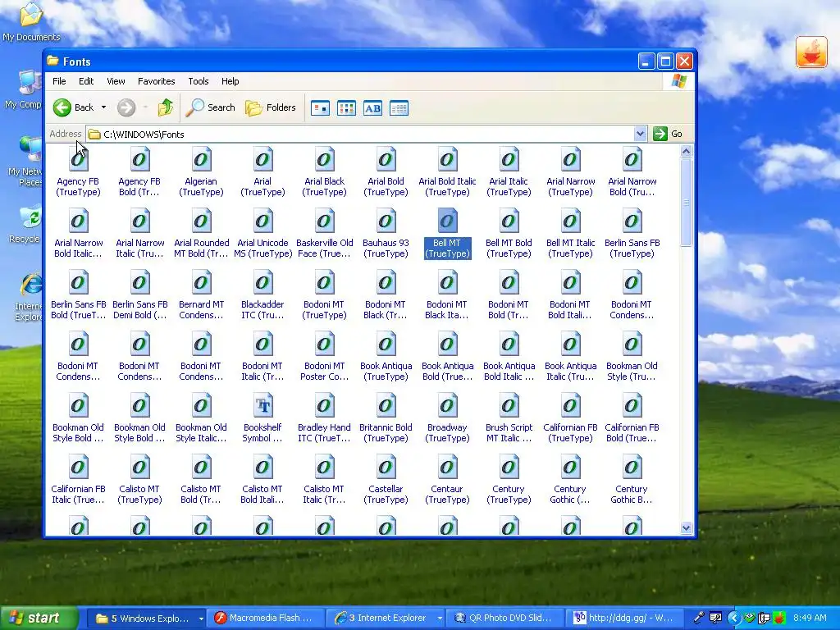This screenshot has width=840, height=630.
Task: Open the Back history dropdown arrow
Action: pyautogui.click(x=103, y=107)
